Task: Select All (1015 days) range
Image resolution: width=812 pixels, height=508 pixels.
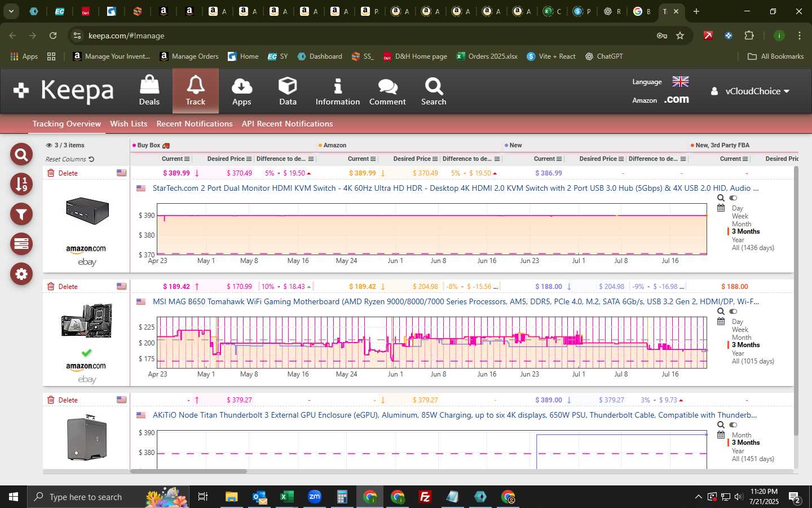Action: (753, 361)
